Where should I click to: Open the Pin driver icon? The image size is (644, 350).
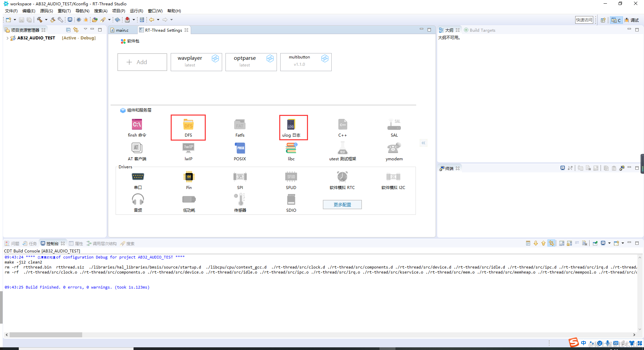click(189, 176)
